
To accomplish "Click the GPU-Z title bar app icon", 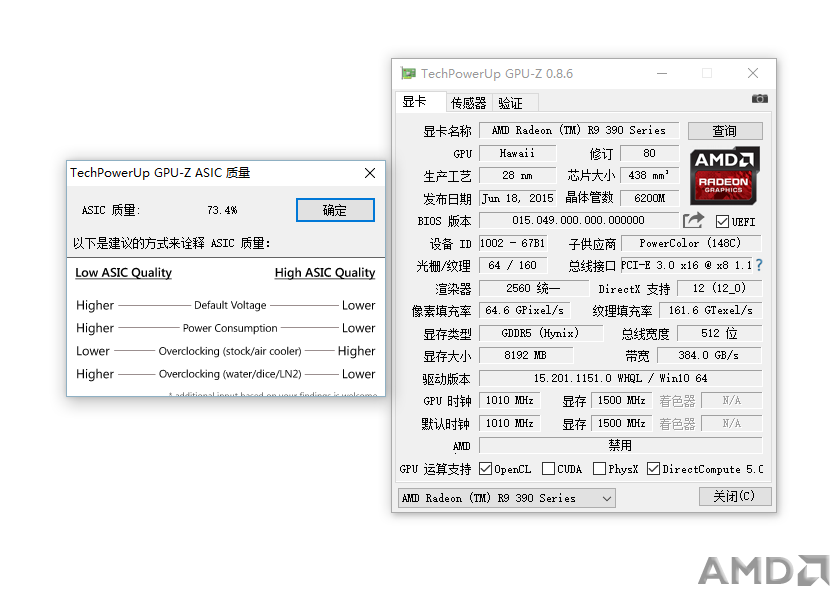I will [408, 73].
